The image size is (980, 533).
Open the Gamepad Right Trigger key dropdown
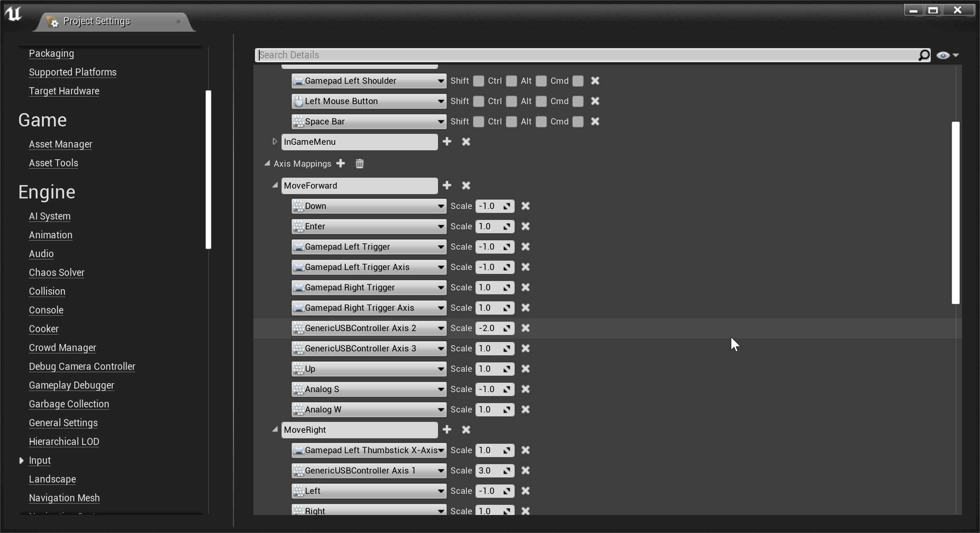tap(440, 288)
